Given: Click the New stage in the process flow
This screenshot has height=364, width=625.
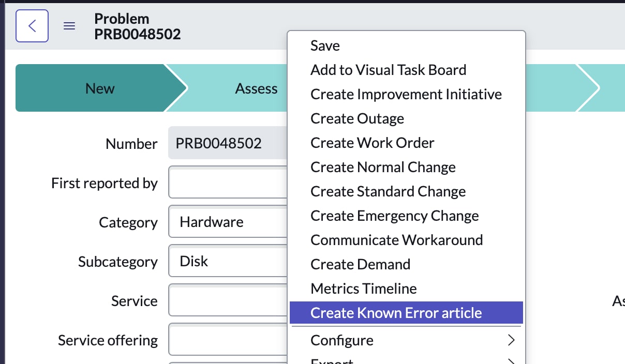Looking at the screenshot, I should click(x=99, y=88).
